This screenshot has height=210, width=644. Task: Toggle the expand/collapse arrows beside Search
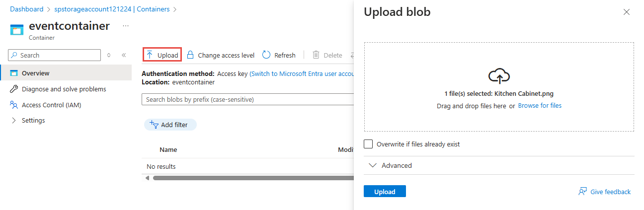109,55
